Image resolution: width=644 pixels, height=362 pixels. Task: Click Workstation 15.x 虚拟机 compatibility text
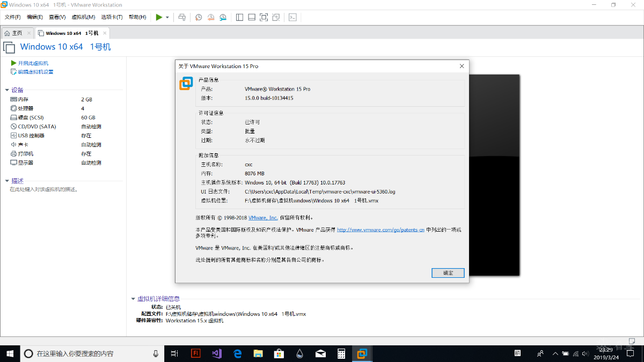click(194, 321)
